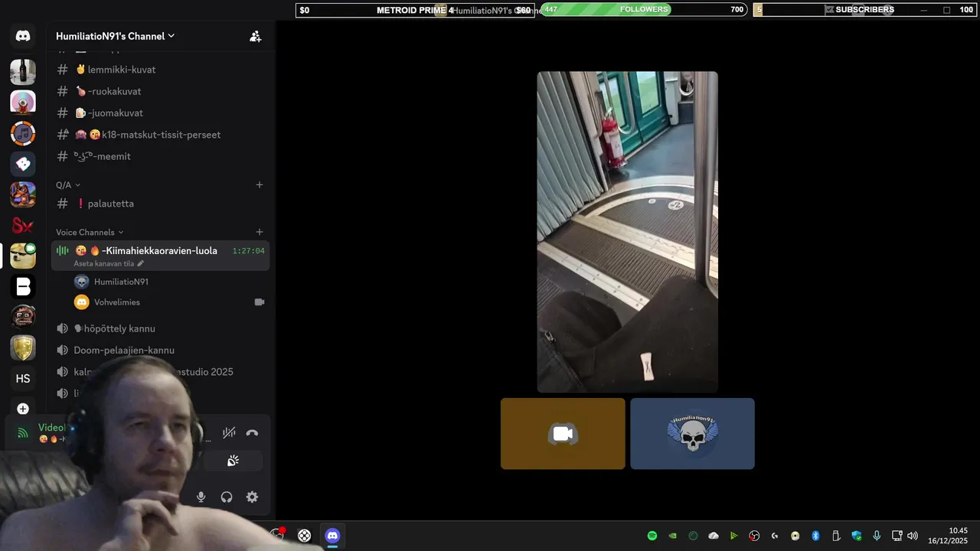
Task: Disconnect from the voice call
Action: [253, 432]
